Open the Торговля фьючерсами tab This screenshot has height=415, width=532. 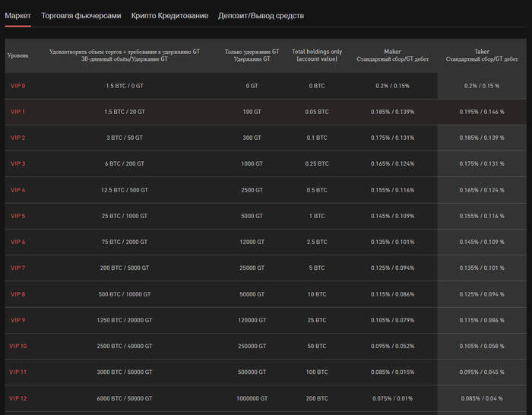pyautogui.click(x=81, y=15)
